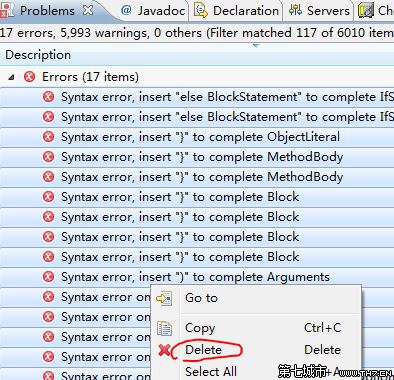
Task: Collapse the Errors (17 items) group
Action: tap(11, 77)
